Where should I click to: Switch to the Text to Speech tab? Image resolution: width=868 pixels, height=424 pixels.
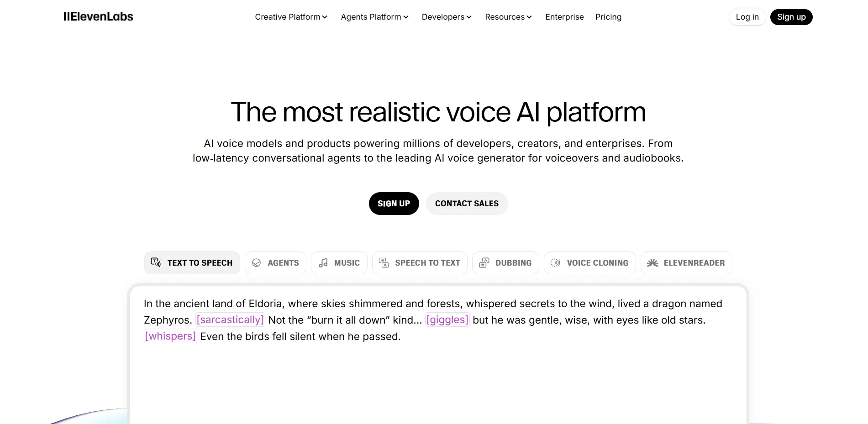pos(192,262)
